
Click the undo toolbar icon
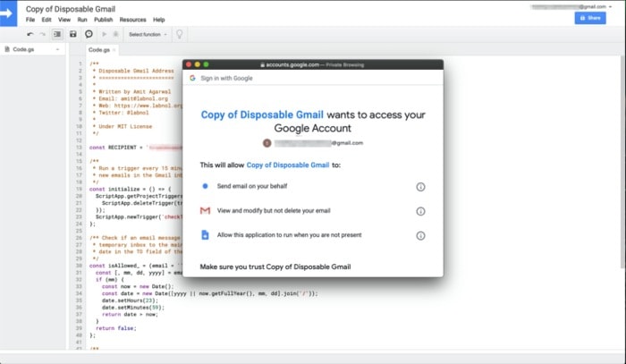[x=30, y=34]
